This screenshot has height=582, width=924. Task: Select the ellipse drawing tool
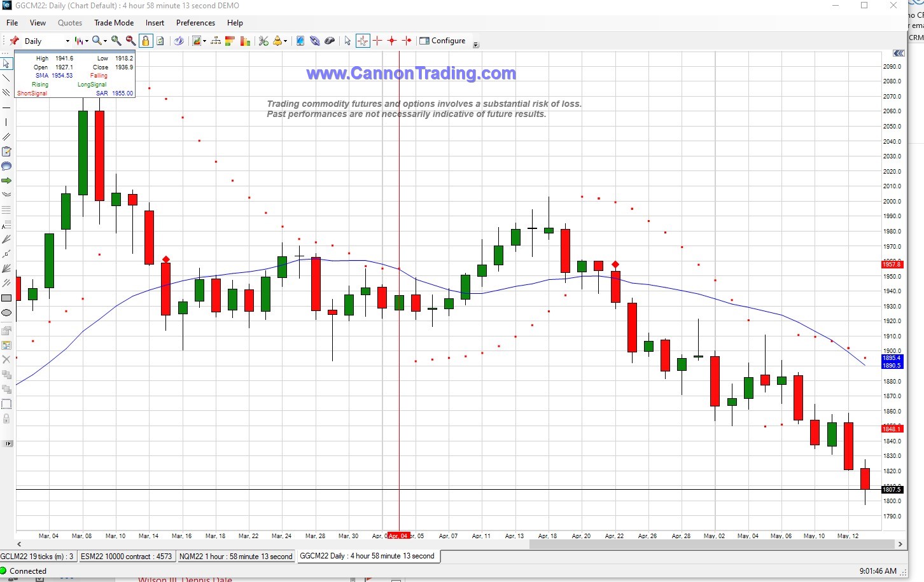[6, 312]
